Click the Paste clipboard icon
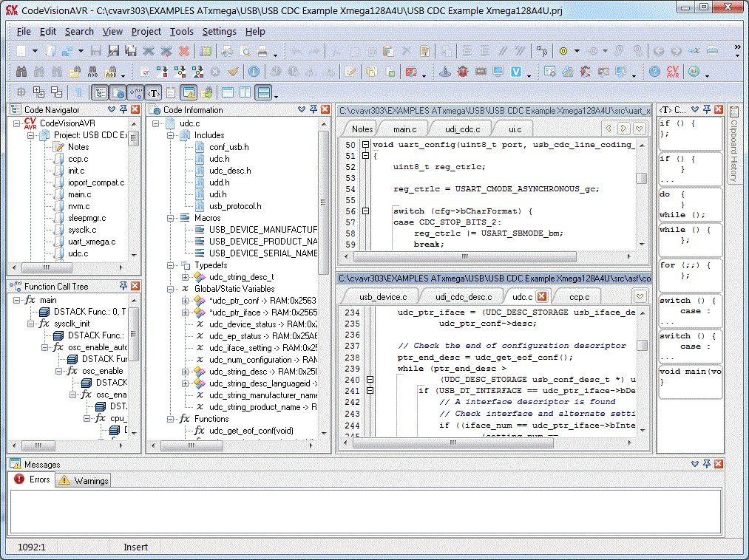This screenshot has height=560, width=749. pos(389,50)
